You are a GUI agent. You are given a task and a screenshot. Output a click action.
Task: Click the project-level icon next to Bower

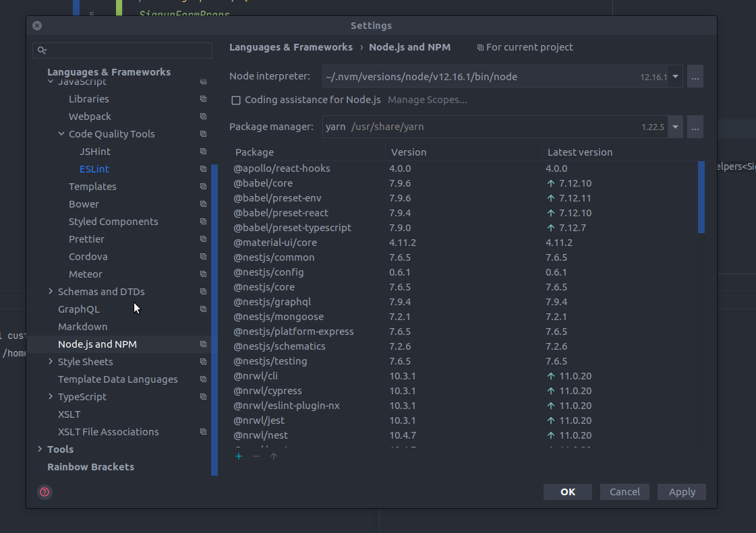(x=204, y=204)
